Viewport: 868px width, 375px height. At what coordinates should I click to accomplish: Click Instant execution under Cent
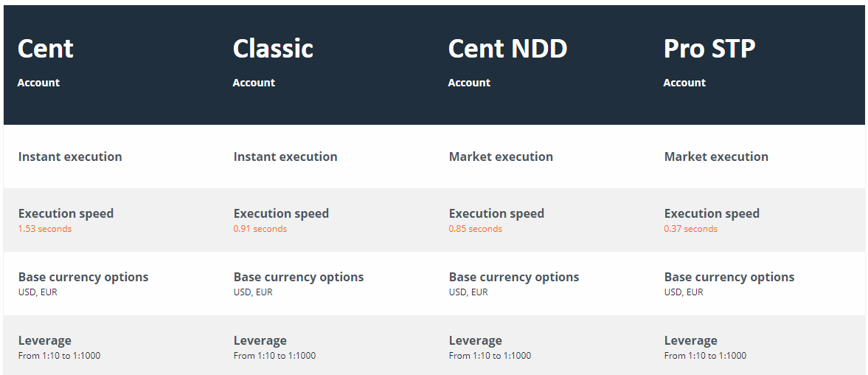click(x=70, y=156)
